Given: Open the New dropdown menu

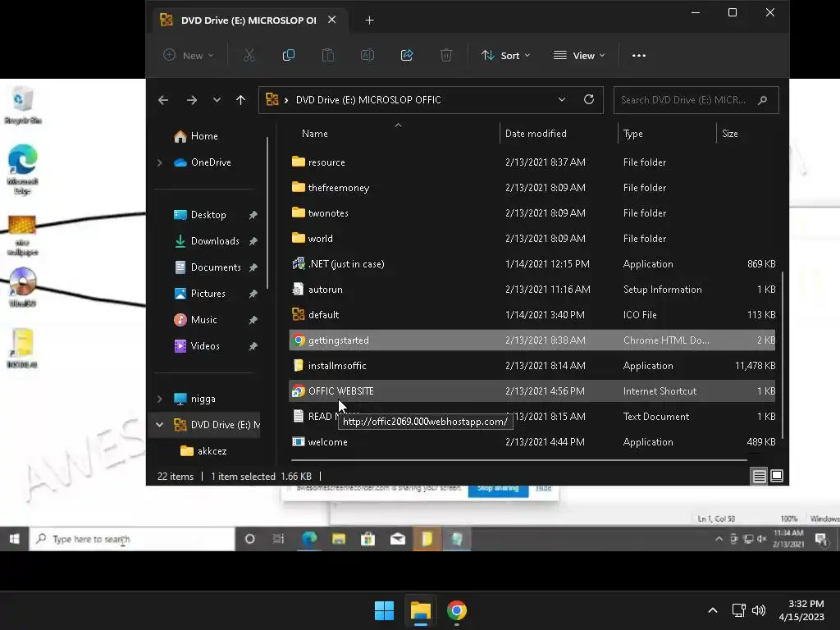Looking at the screenshot, I should 189,55.
